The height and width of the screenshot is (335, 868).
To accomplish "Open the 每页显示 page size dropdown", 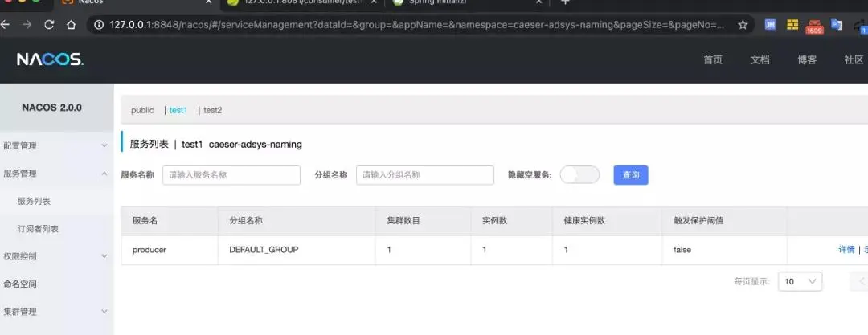I will [x=800, y=281].
